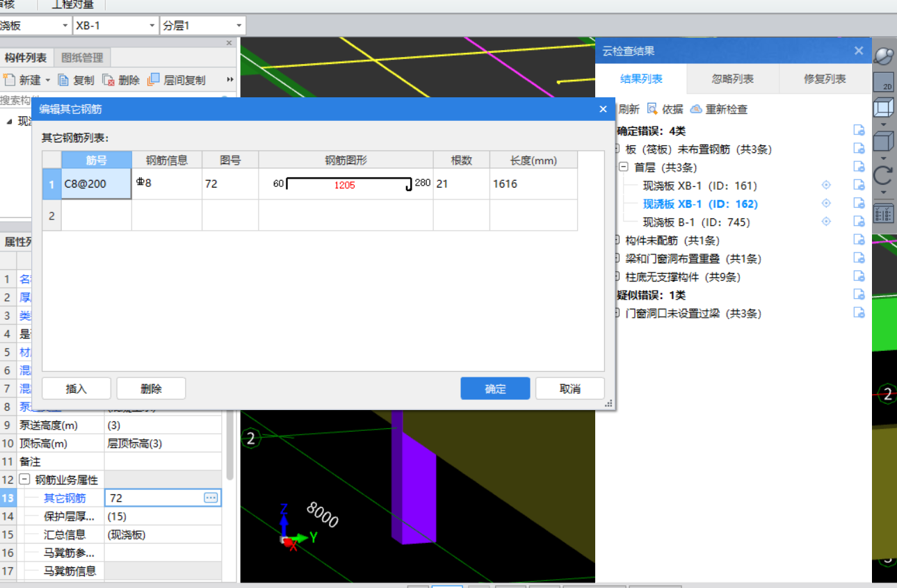Click the 重新检查 recheck cloud icon
This screenshot has width=897, height=588.
[696, 109]
